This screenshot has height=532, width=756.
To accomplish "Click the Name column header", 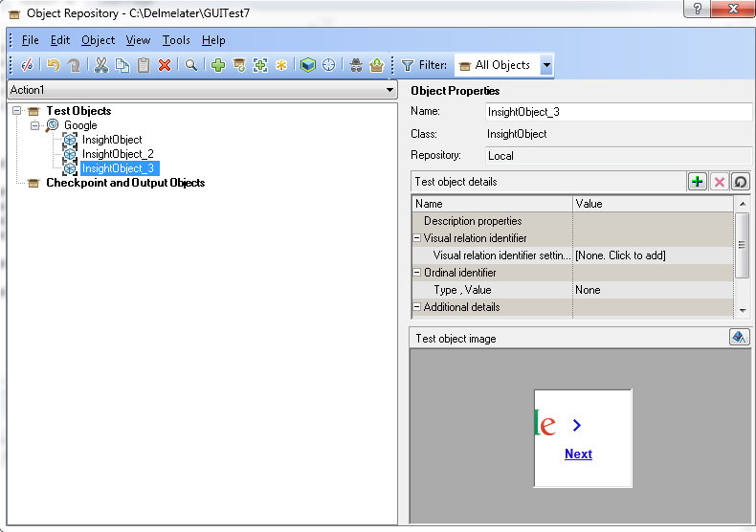I will pos(492,204).
